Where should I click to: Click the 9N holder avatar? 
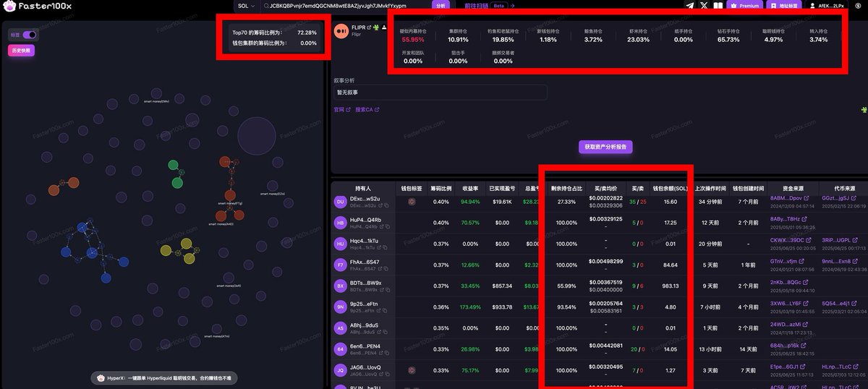point(339,307)
